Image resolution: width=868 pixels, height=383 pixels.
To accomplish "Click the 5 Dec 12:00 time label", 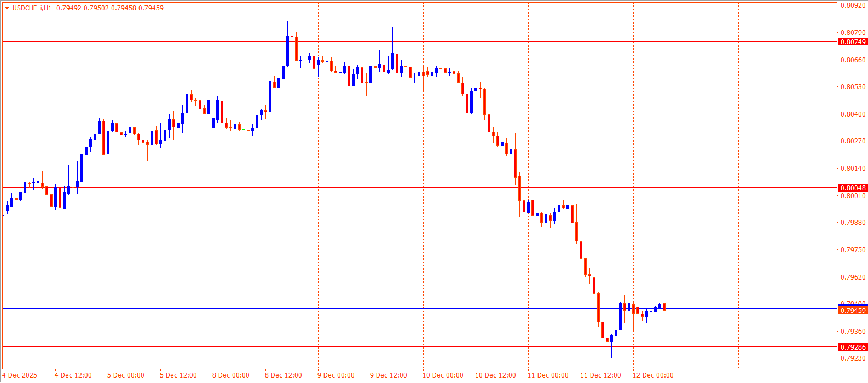I will coord(178,375).
